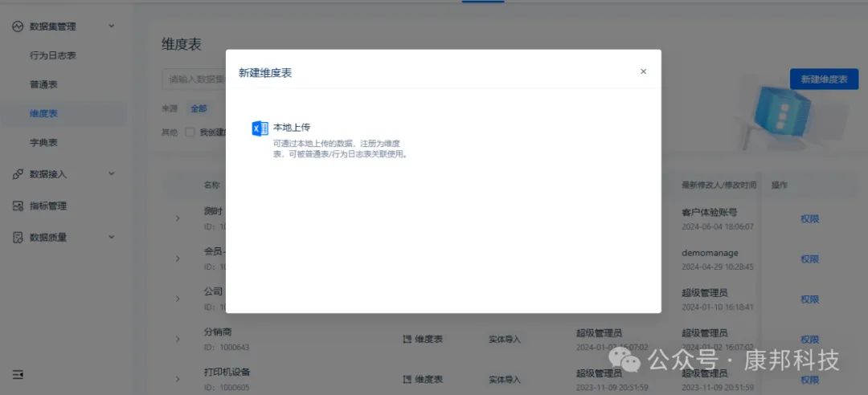Open 行为日志表 in the sidebar
Screen dimensions: 868x395
tap(52, 55)
